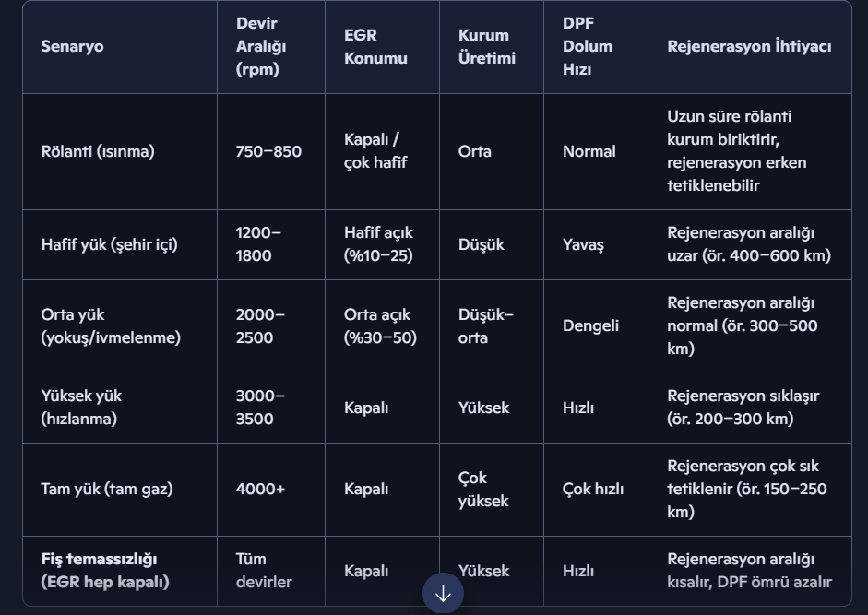The width and height of the screenshot is (868, 615).
Task: Click the Dengeli fill rate cell
Action: pyautogui.click(x=590, y=325)
